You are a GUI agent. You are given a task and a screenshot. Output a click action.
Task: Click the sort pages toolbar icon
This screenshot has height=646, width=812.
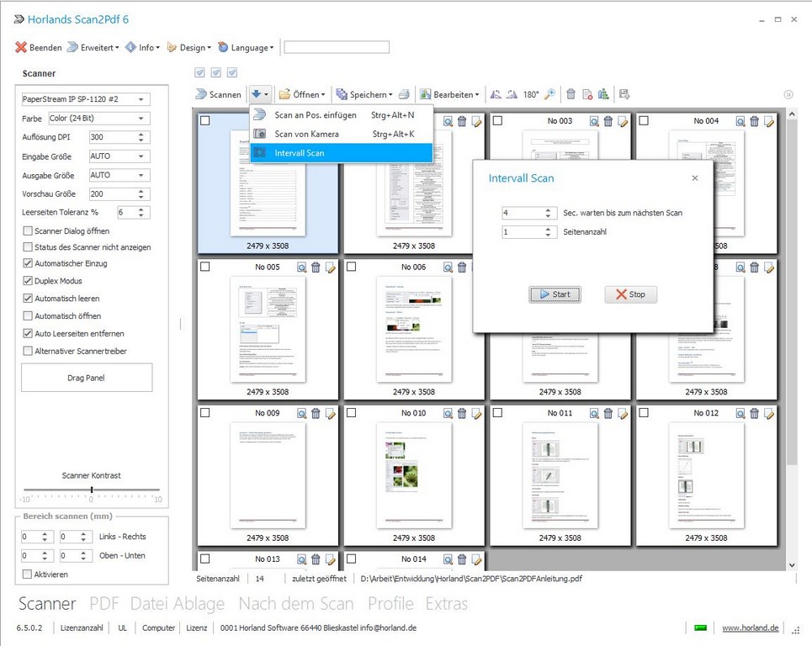point(603,94)
